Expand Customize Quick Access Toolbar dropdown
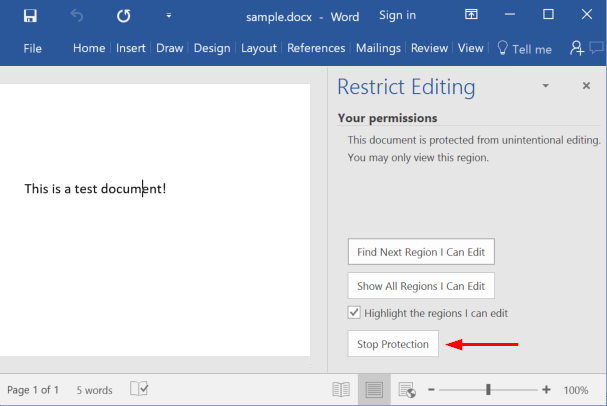Image resolution: width=607 pixels, height=406 pixels. pos(169,16)
